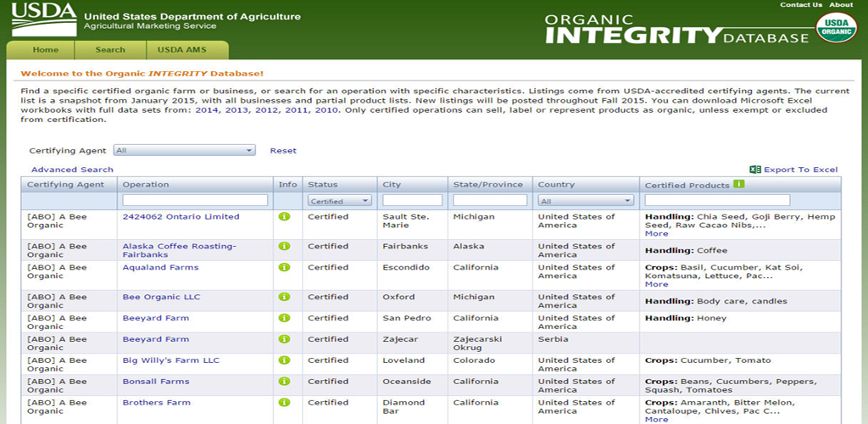Reset the certifying agent filter
The height and width of the screenshot is (424, 868).
(x=283, y=151)
